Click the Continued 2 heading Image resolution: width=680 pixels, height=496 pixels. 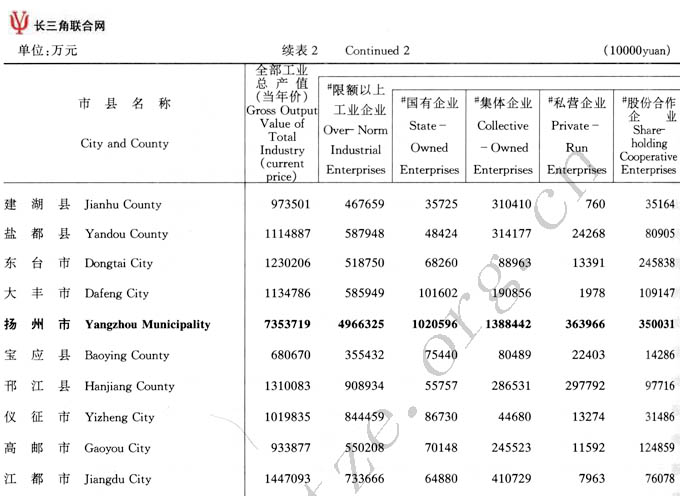[377, 50]
